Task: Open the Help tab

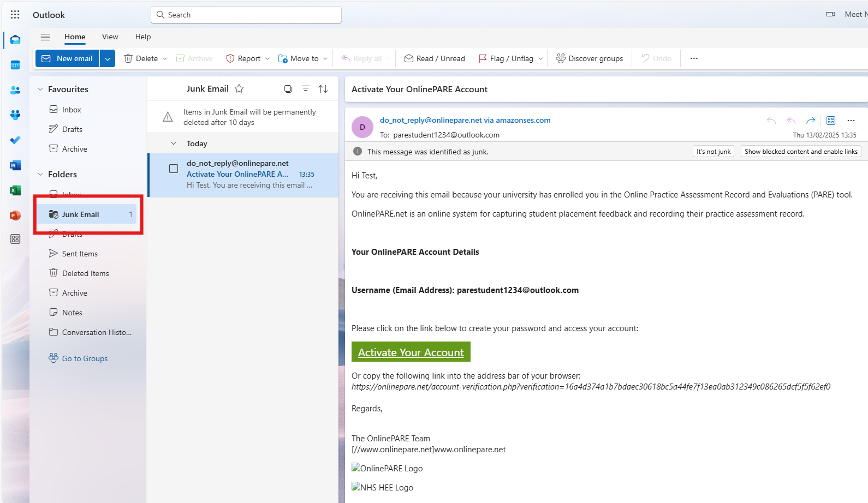Action: click(x=143, y=37)
